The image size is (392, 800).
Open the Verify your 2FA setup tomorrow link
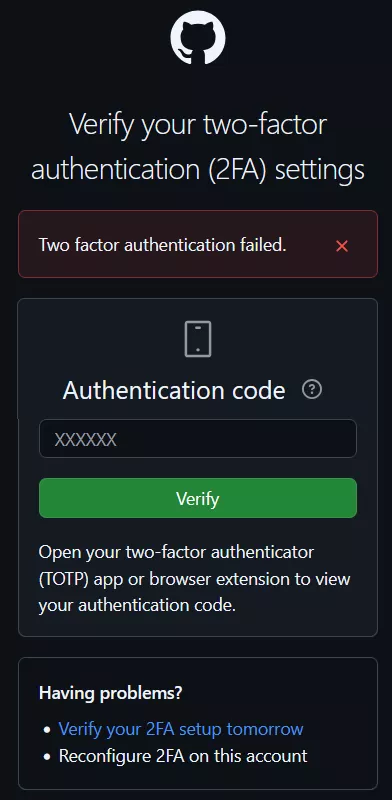pyautogui.click(x=181, y=729)
